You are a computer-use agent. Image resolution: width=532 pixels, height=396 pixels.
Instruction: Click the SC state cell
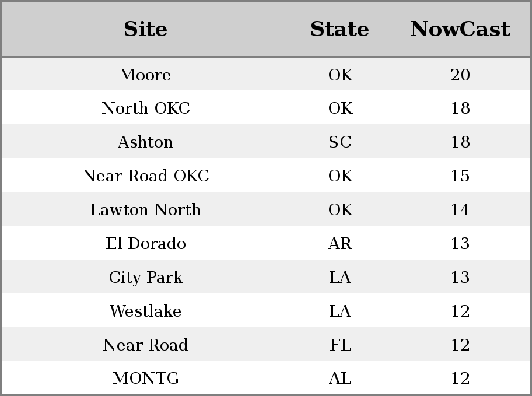point(340,142)
